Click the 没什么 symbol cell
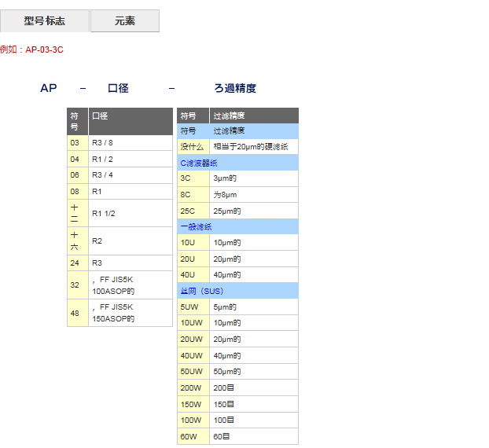This screenshot has width=489, height=448. pyautogui.click(x=193, y=146)
